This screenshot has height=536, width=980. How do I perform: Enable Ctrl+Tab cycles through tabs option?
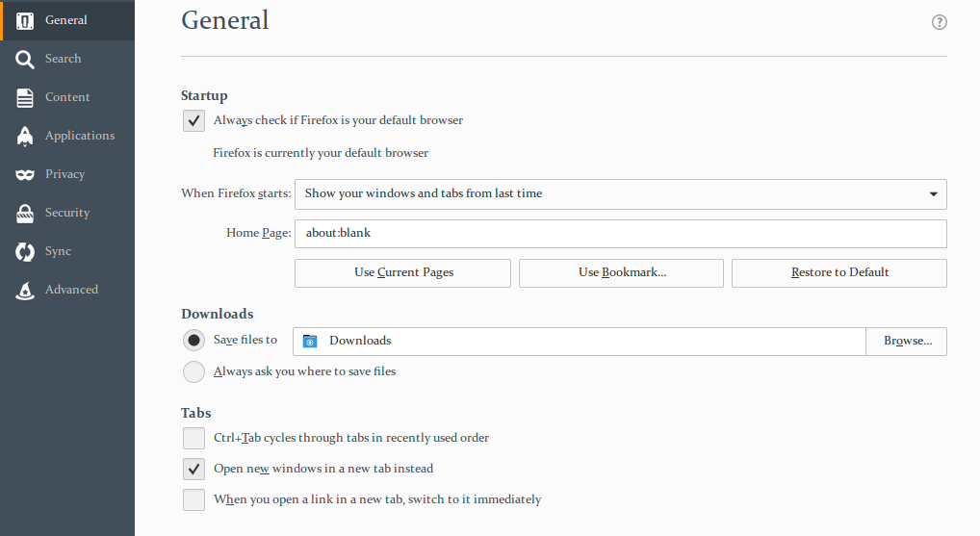click(193, 438)
